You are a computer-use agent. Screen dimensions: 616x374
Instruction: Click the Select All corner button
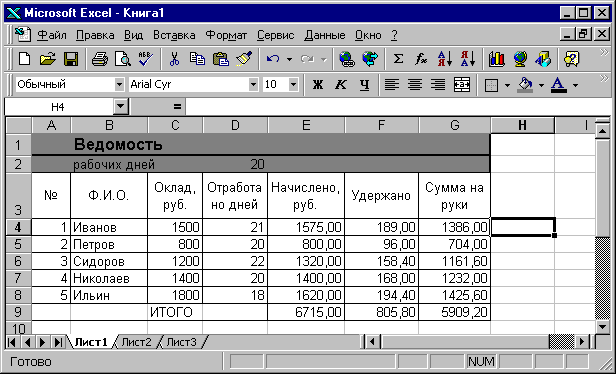coord(18,125)
